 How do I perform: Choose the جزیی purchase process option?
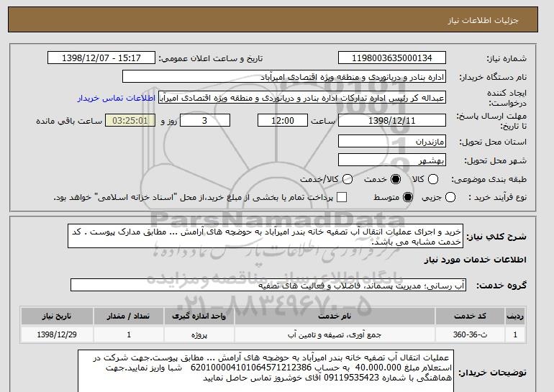tap(450, 197)
